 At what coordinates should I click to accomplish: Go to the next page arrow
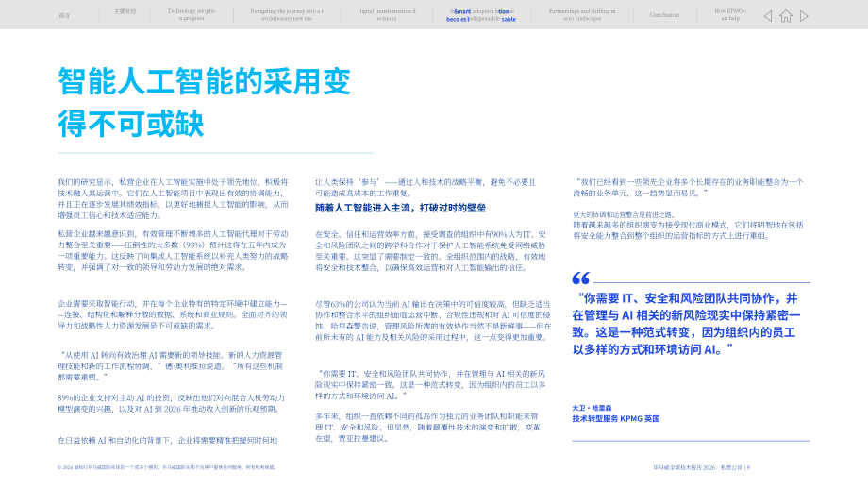pos(804,16)
